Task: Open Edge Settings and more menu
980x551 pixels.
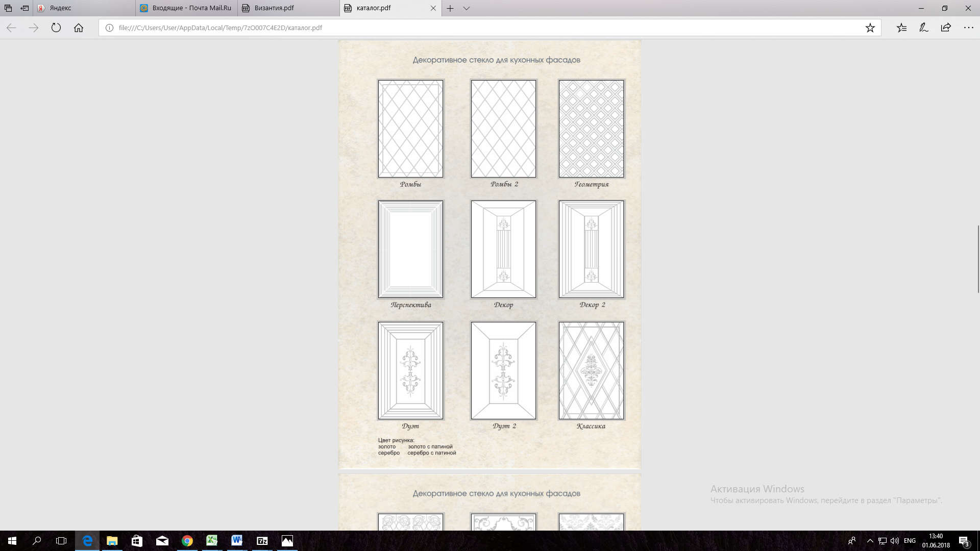Action: tap(968, 28)
